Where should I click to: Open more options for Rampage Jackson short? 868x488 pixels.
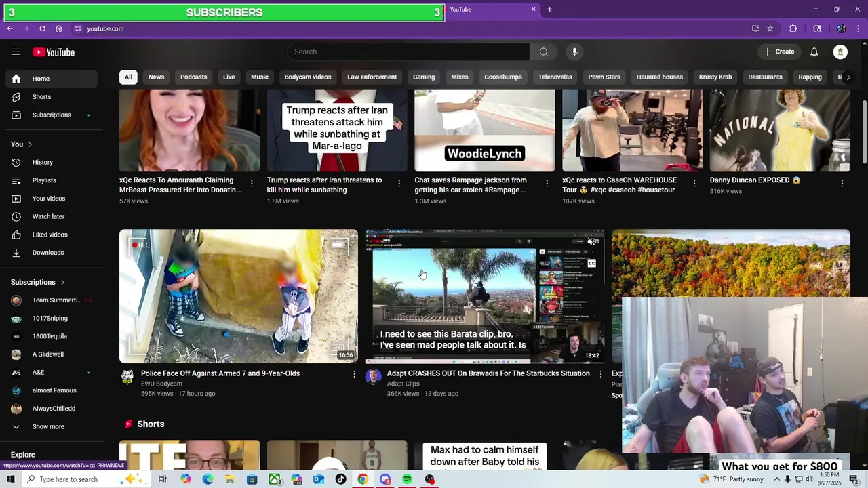[547, 184]
